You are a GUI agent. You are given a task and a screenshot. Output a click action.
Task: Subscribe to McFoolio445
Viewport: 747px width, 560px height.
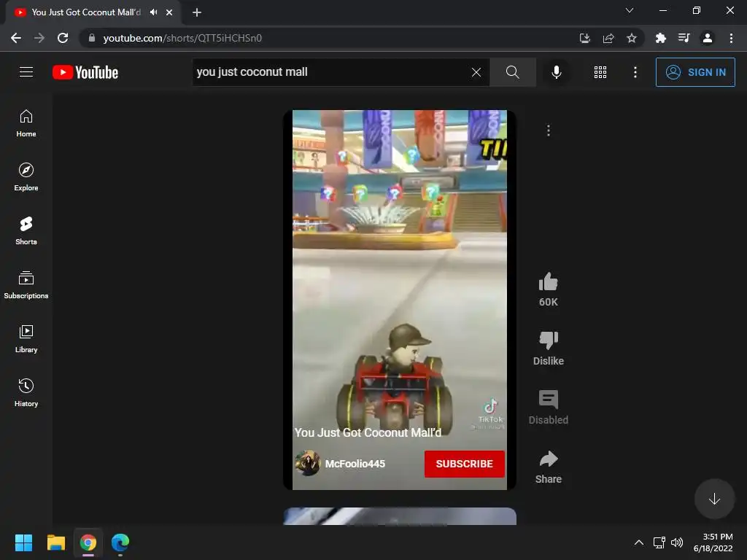pyautogui.click(x=465, y=464)
